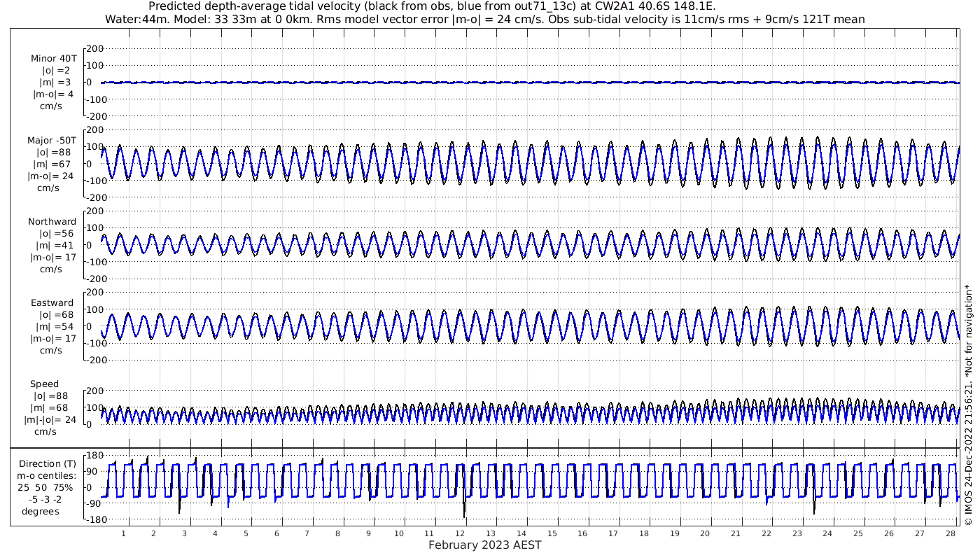Click day 1 on the date axis
Image resolution: width=980 pixels, height=560 pixels.
(x=123, y=533)
